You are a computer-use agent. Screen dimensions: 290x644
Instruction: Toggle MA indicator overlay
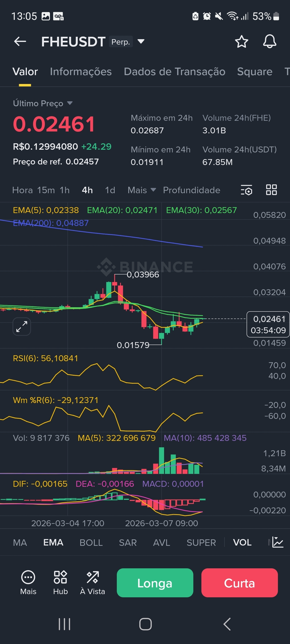point(20,543)
